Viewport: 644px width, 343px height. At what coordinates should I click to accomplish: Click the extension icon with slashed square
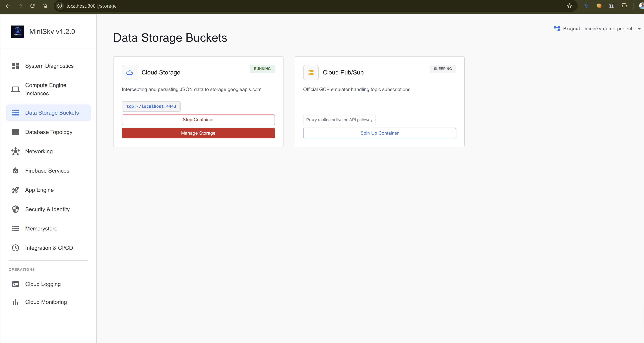[612, 6]
